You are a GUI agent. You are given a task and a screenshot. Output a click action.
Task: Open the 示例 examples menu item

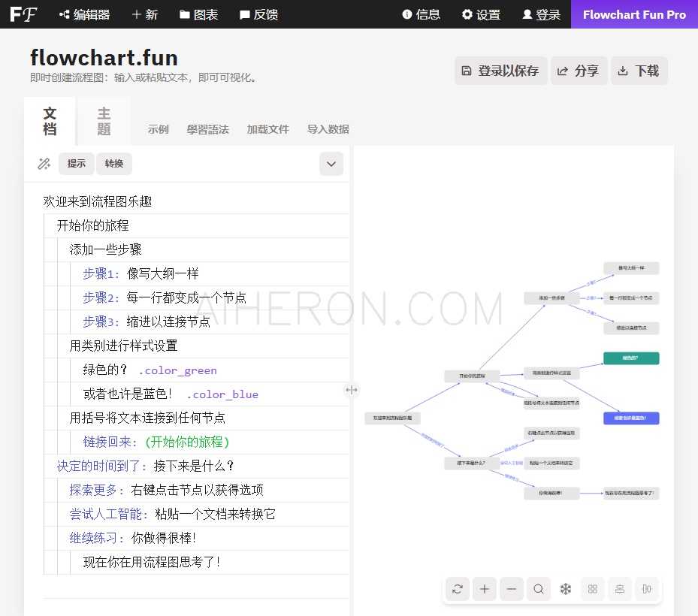(159, 129)
